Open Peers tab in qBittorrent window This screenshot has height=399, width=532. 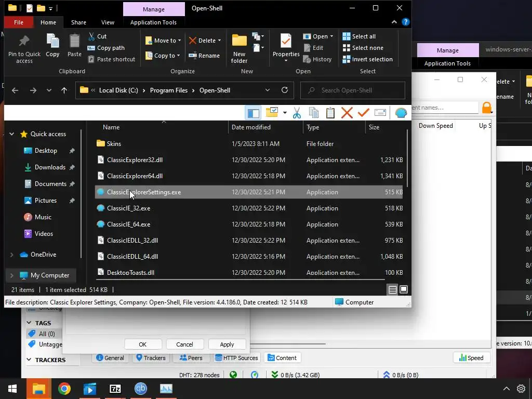(x=191, y=358)
